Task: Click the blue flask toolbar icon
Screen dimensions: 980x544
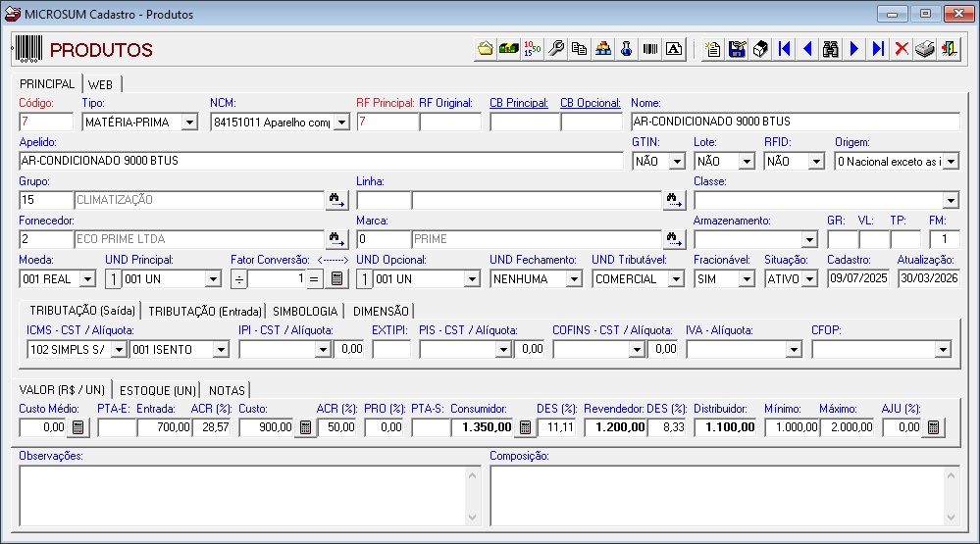Action: pyautogui.click(x=626, y=49)
